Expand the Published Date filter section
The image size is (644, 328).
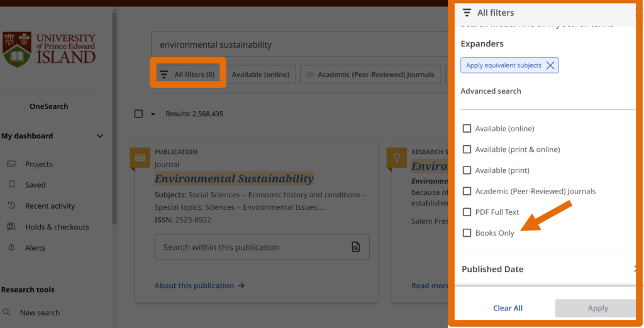click(x=548, y=269)
